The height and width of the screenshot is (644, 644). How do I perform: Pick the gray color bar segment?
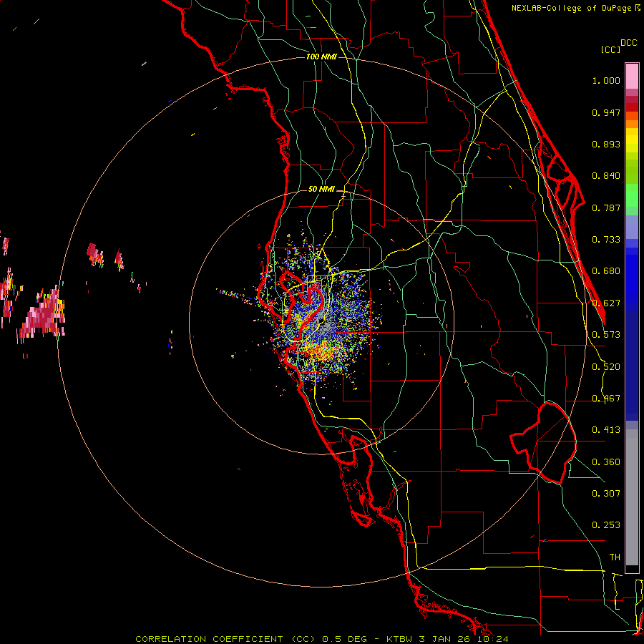632,497
